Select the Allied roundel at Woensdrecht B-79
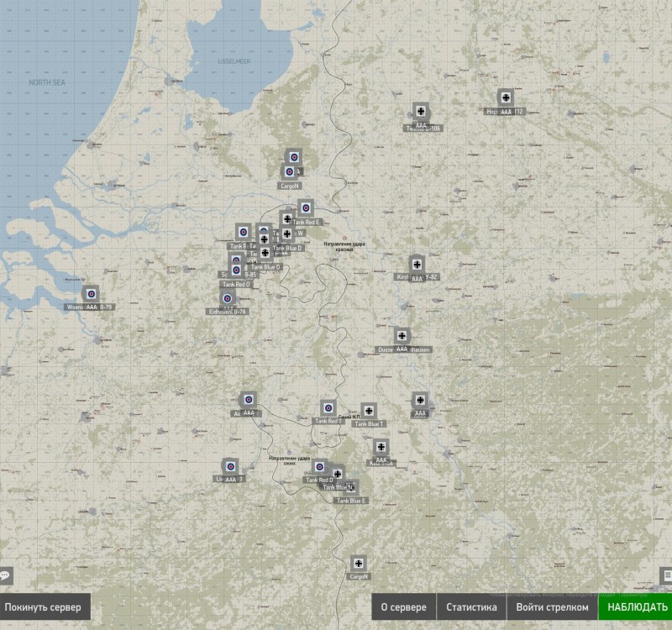 pos(91,294)
